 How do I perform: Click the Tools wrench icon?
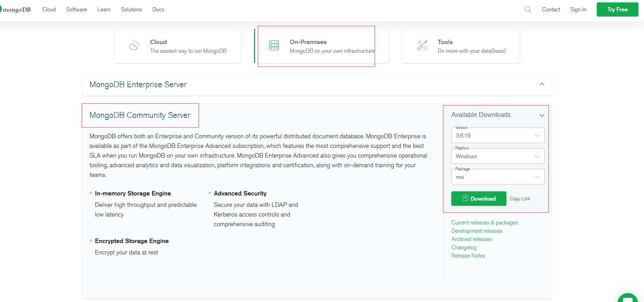422,46
